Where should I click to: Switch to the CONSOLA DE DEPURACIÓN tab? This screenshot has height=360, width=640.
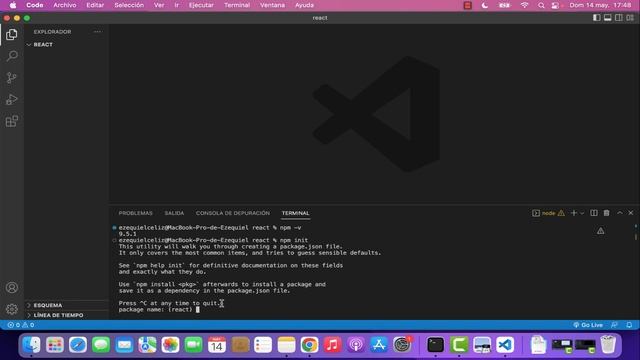[233, 213]
